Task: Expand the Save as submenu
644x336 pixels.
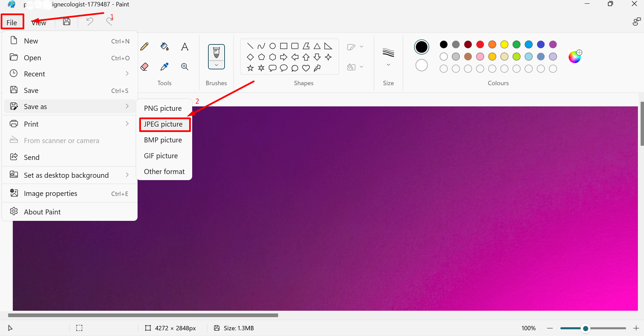Action: point(69,106)
